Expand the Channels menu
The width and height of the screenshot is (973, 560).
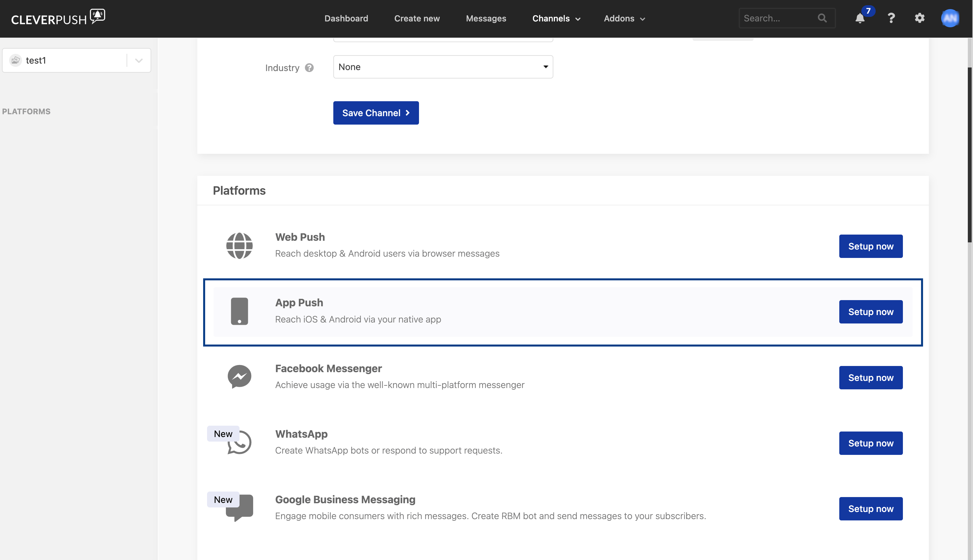(x=556, y=18)
